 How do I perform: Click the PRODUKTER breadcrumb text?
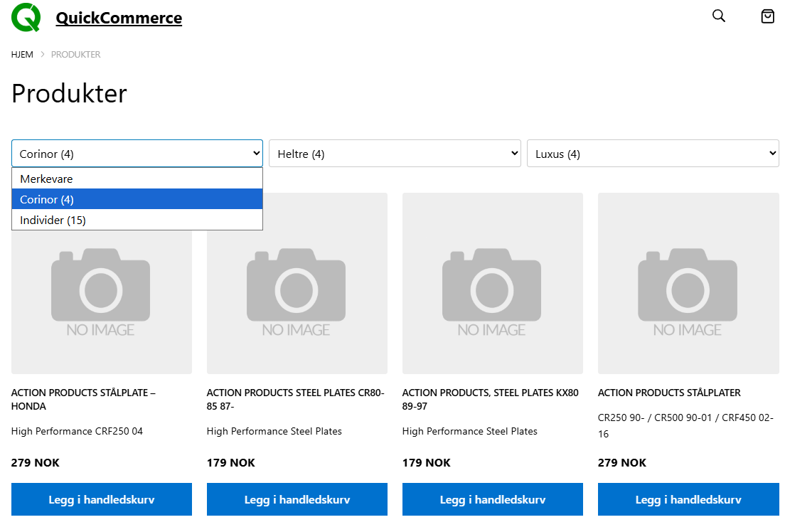[x=75, y=54]
